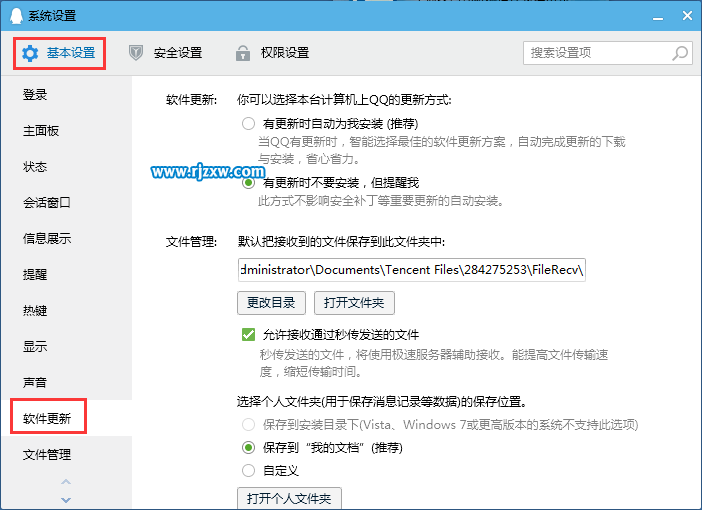The height and width of the screenshot is (510, 702).
Task: Click the sidebar up chevron
Action: click(x=66, y=482)
